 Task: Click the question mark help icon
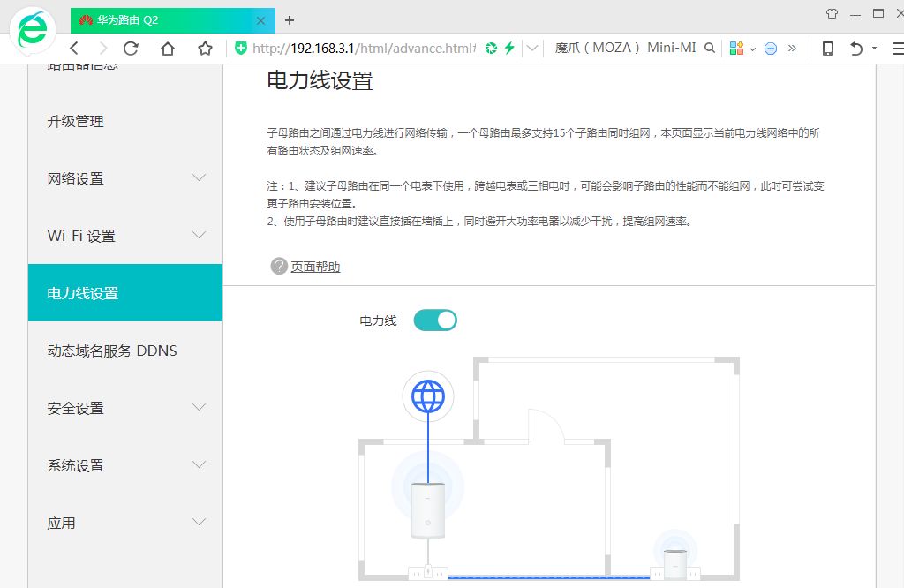[279, 266]
